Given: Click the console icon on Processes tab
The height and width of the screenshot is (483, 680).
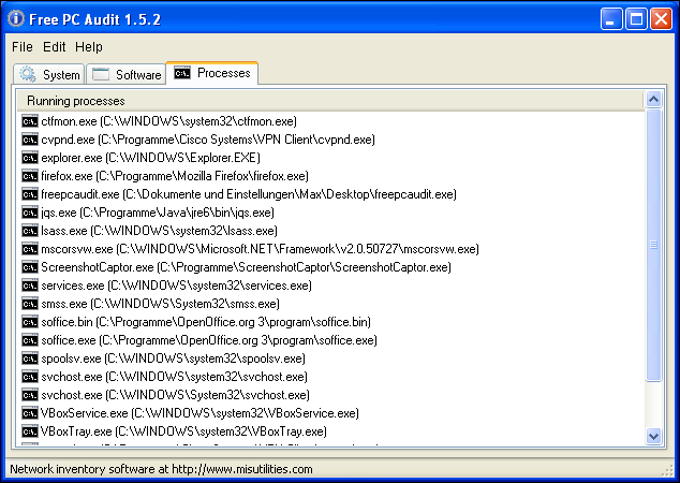Looking at the screenshot, I should (182, 73).
